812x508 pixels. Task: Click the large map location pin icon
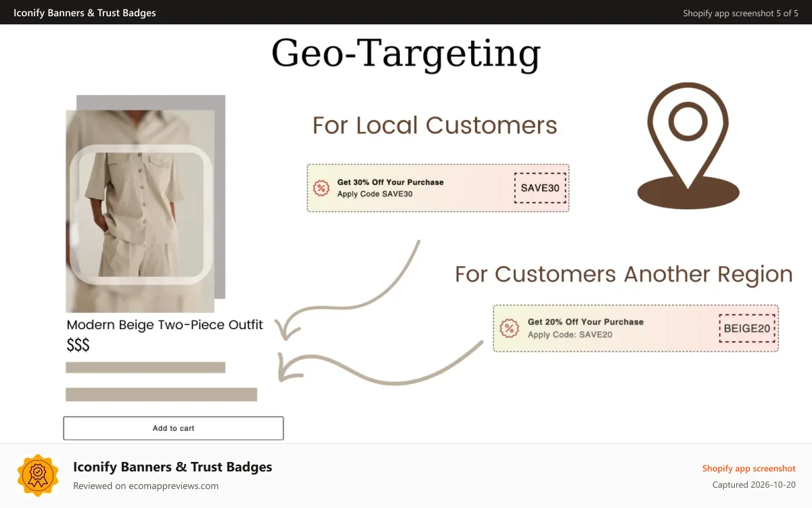(x=688, y=146)
